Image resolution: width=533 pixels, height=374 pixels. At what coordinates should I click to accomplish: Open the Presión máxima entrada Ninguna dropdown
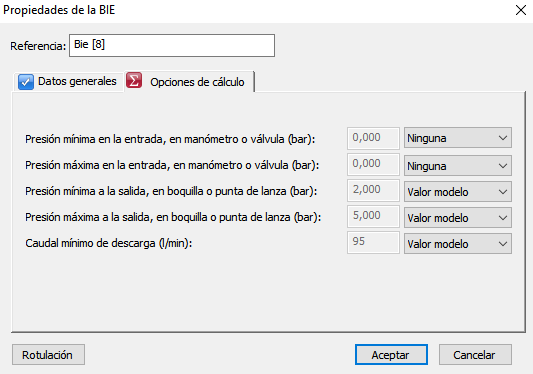tap(458, 166)
